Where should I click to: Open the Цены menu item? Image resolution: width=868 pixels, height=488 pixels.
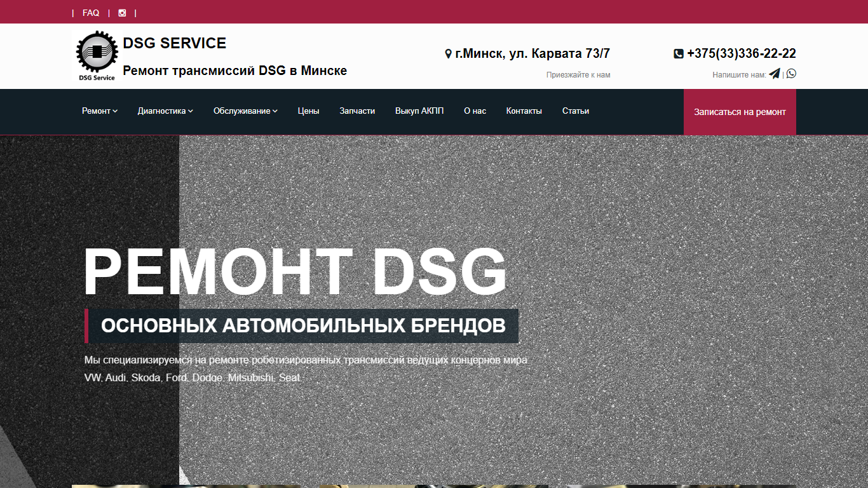tap(308, 111)
